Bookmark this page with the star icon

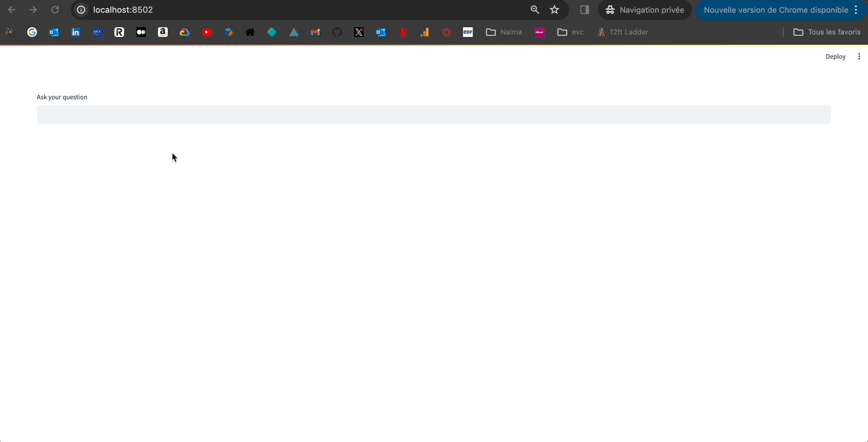click(x=554, y=10)
